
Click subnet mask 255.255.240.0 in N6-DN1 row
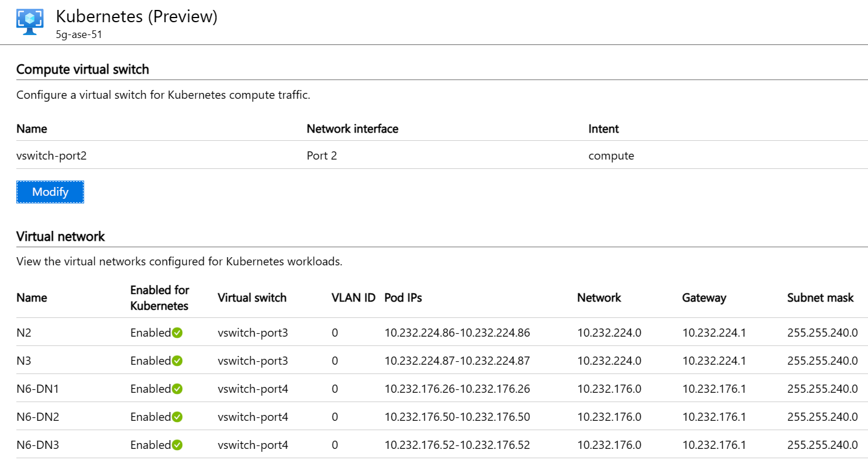click(822, 389)
